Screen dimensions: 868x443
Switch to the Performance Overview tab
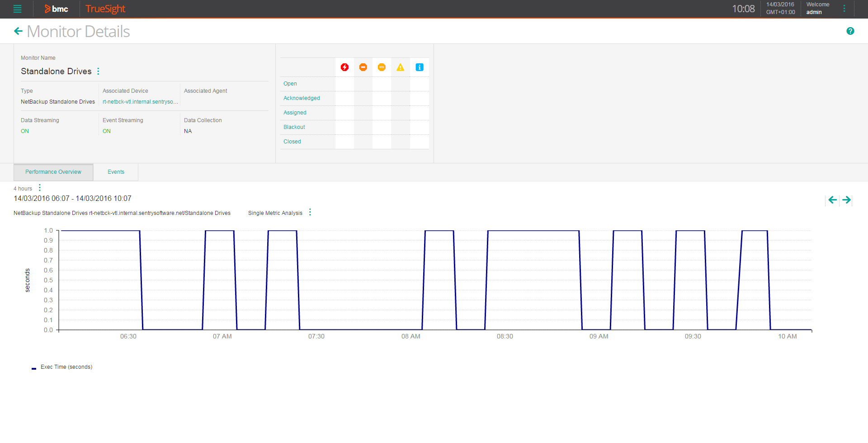tap(53, 172)
